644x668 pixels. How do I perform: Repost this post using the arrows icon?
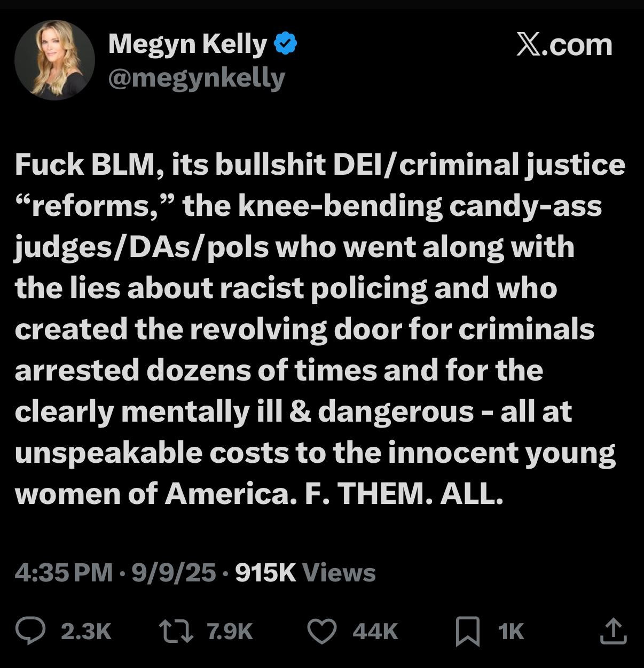176,631
